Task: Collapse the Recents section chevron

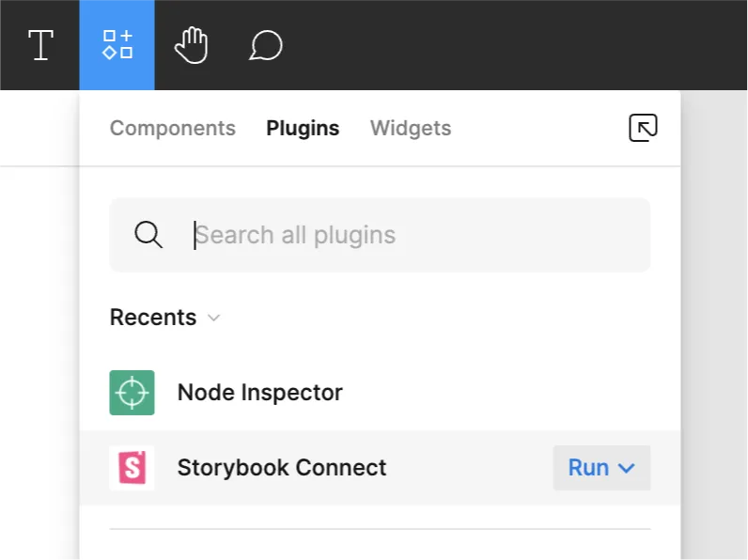Action: [214, 318]
